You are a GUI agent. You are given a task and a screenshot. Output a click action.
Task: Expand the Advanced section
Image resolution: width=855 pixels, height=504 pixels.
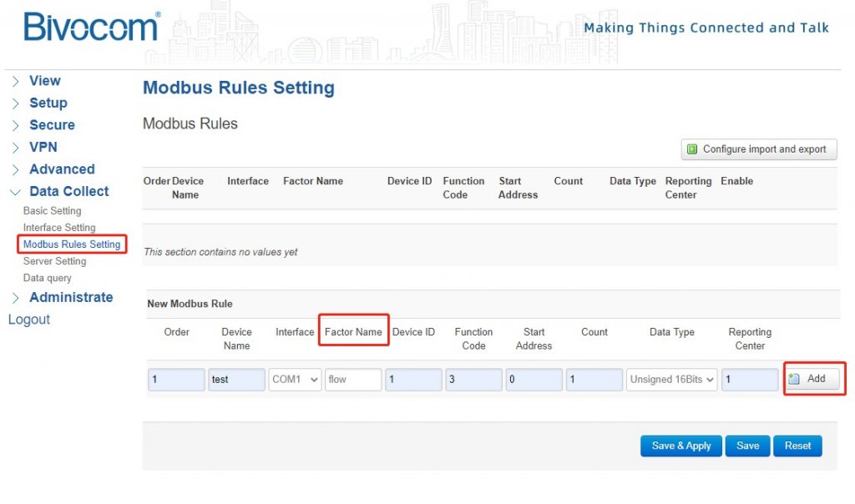[63, 169]
